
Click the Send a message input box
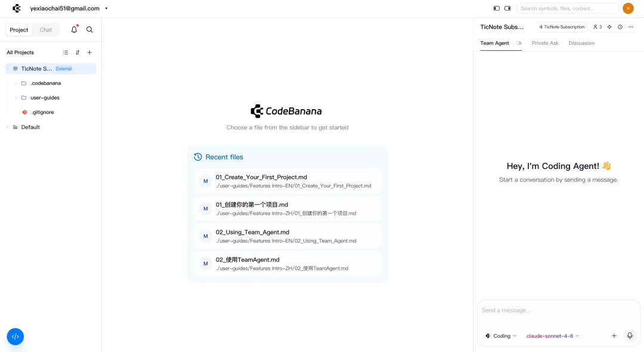(559, 310)
